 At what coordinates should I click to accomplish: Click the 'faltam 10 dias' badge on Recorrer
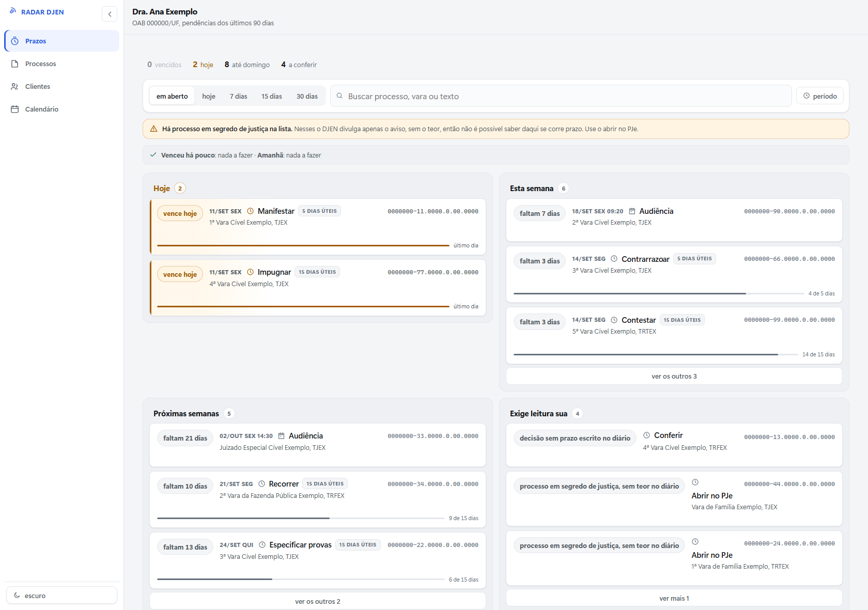185,486
